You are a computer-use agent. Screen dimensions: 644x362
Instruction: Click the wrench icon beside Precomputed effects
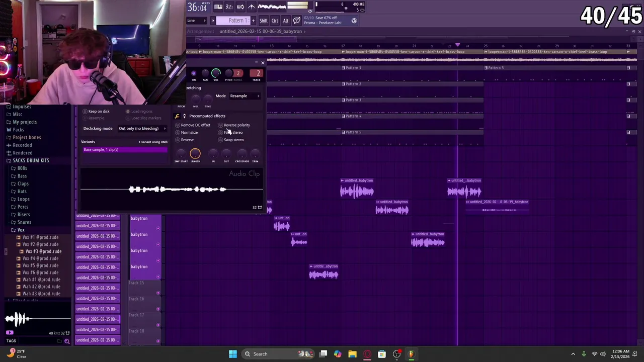click(x=177, y=116)
